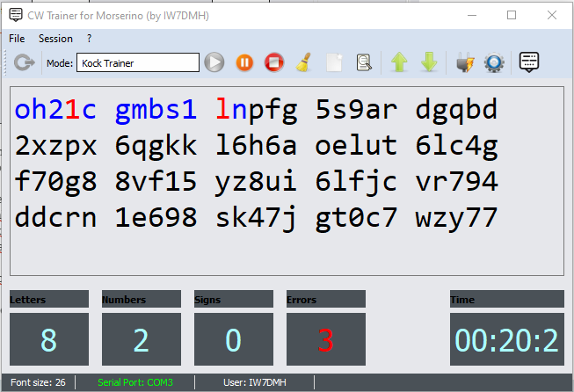This screenshot has height=392, width=574.
Task: Click the word 6qgkk
Action: 156,146
